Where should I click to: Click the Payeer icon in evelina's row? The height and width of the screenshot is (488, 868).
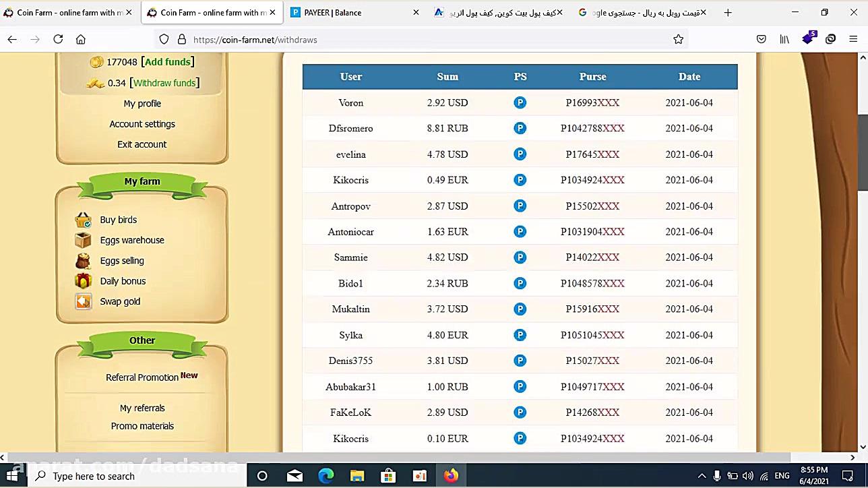[x=520, y=154]
